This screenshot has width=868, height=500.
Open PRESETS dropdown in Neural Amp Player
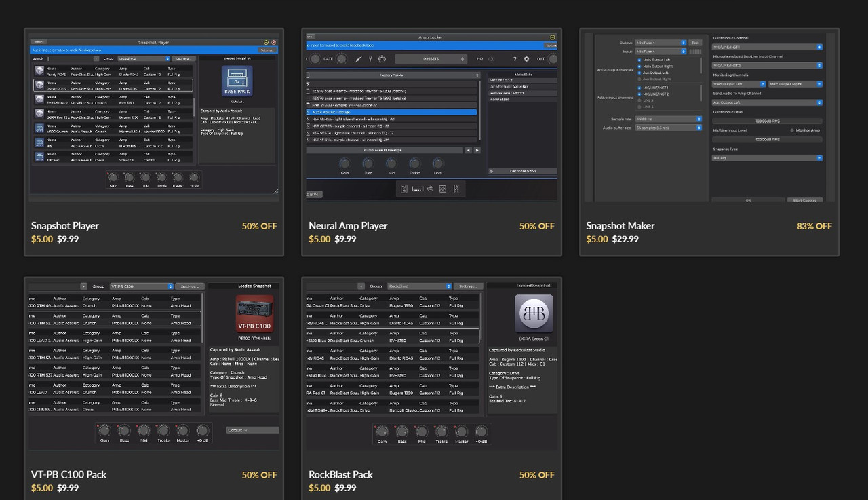tap(431, 59)
